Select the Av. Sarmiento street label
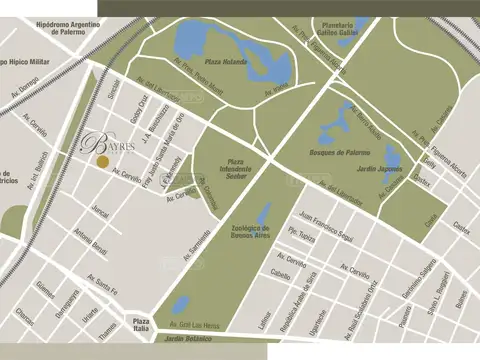The image size is (480, 360). (197, 245)
